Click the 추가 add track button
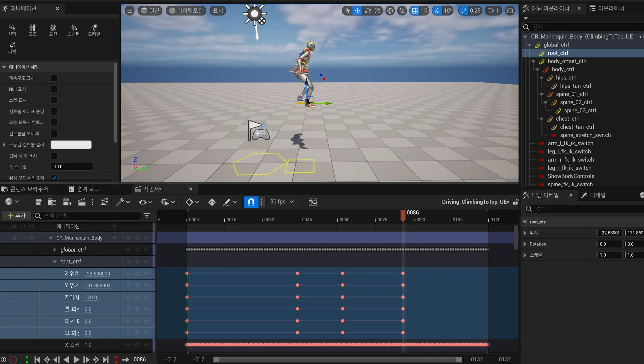The height and width of the screenshot is (364, 644). pyautogui.click(x=17, y=215)
